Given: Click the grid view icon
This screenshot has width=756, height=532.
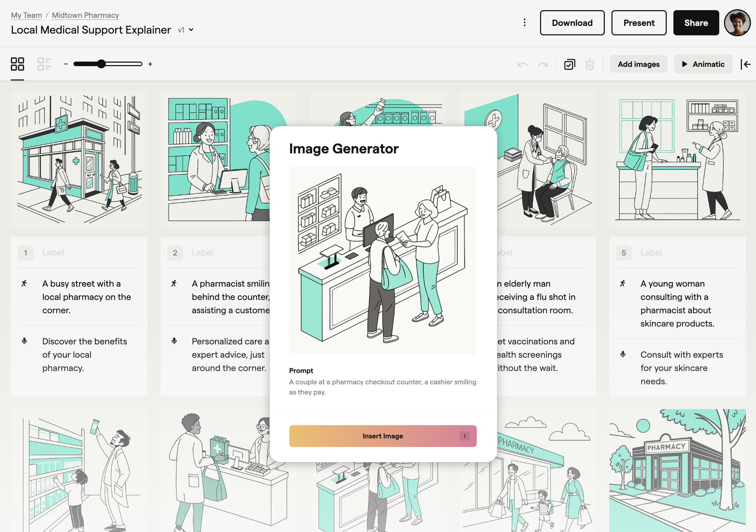Looking at the screenshot, I should click(x=17, y=64).
